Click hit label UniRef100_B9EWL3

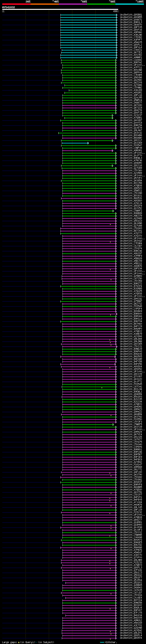(x=131, y=158)
